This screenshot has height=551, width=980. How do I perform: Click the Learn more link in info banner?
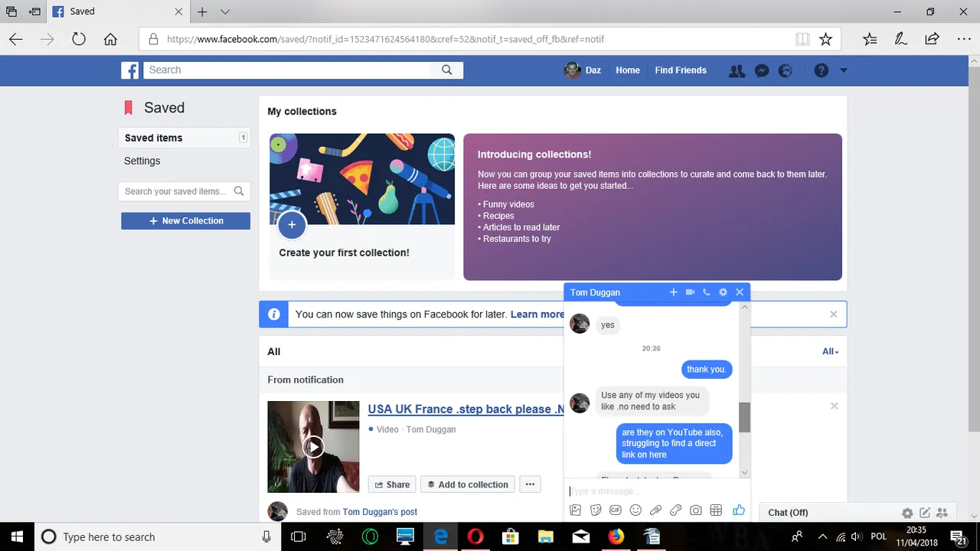[537, 315]
